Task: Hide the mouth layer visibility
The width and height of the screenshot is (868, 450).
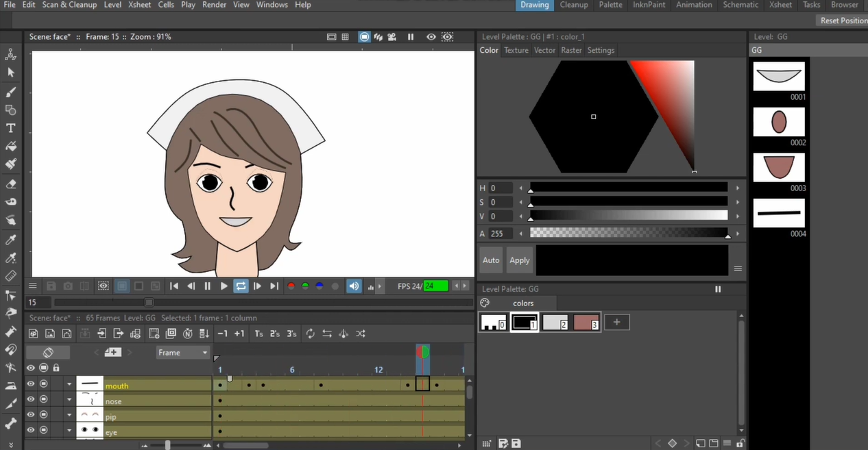Action: click(x=30, y=384)
